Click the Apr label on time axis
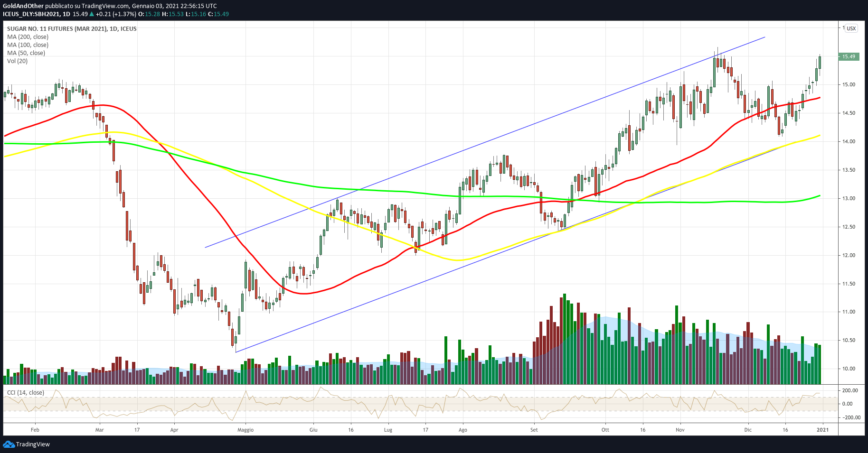868x453 pixels. click(174, 430)
